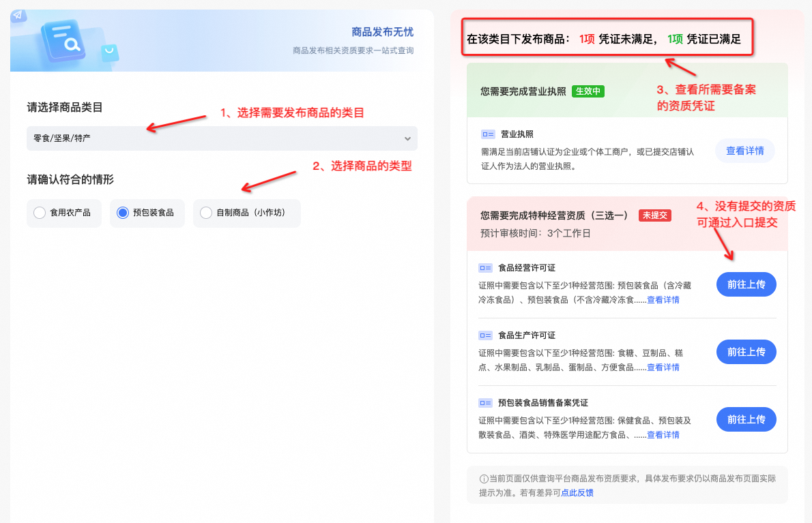Click the search document illustration in banner
Screen dimensions: 812x523
[64, 41]
